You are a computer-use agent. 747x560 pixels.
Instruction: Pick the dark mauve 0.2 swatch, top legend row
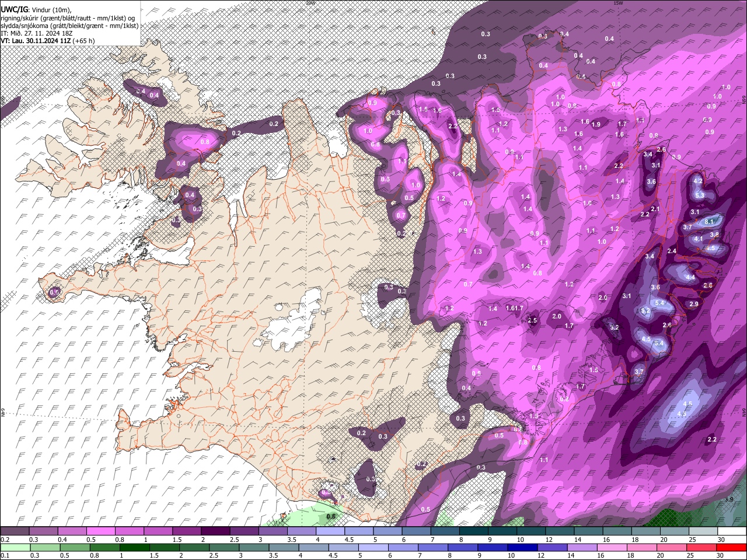point(15,531)
